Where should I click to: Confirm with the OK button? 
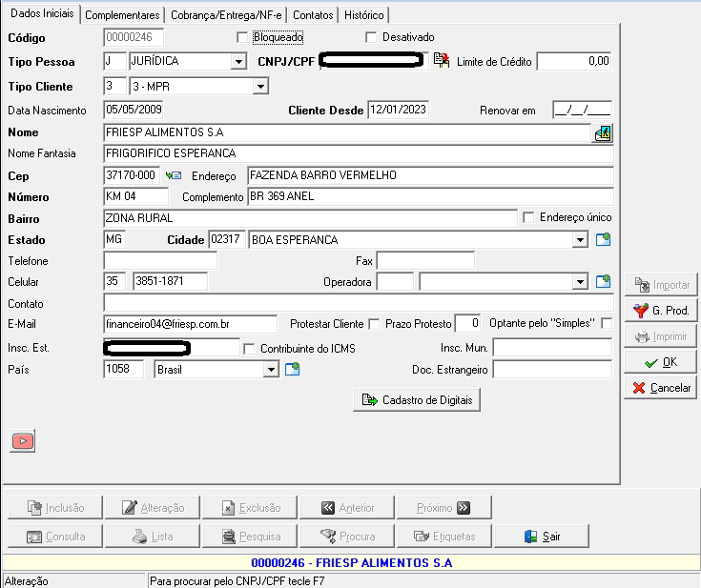[661, 362]
